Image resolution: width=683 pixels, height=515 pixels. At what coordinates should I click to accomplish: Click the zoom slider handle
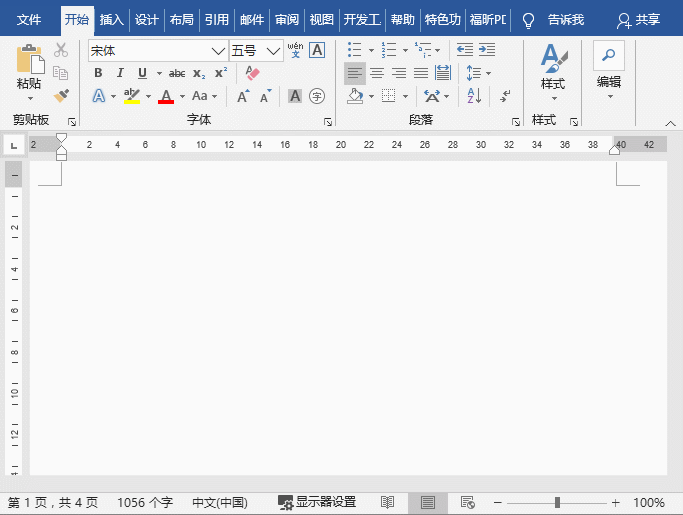(557, 502)
